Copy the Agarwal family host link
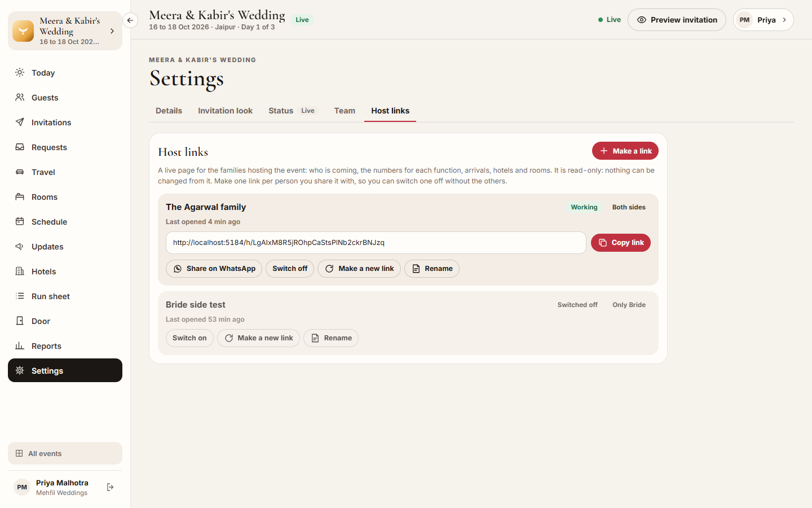Screen dimensions: 812x508 pyautogui.click(x=621, y=243)
